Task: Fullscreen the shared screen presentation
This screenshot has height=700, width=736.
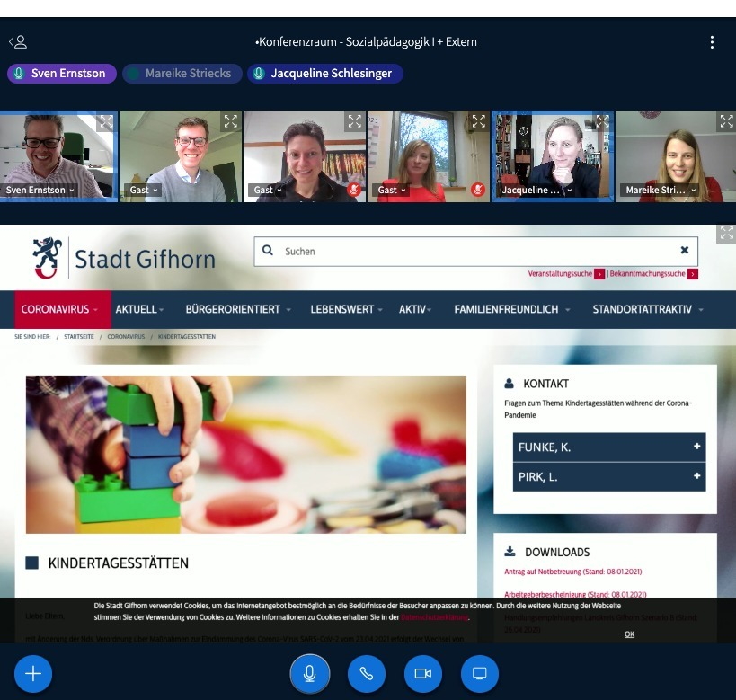Action: click(726, 234)
